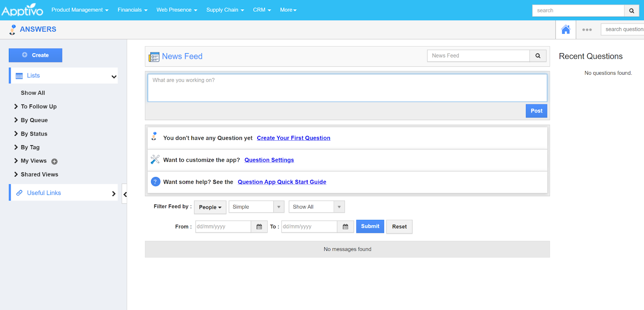Add a new view with plus icon
Image resolution: width=644 pixels, height=310 pixels.
(x=54, y=162)
